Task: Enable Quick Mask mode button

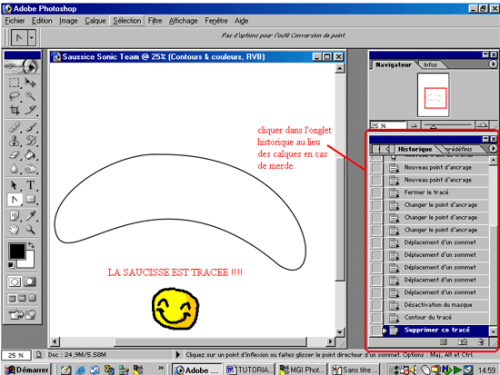Action: click(x=30, y=282)
